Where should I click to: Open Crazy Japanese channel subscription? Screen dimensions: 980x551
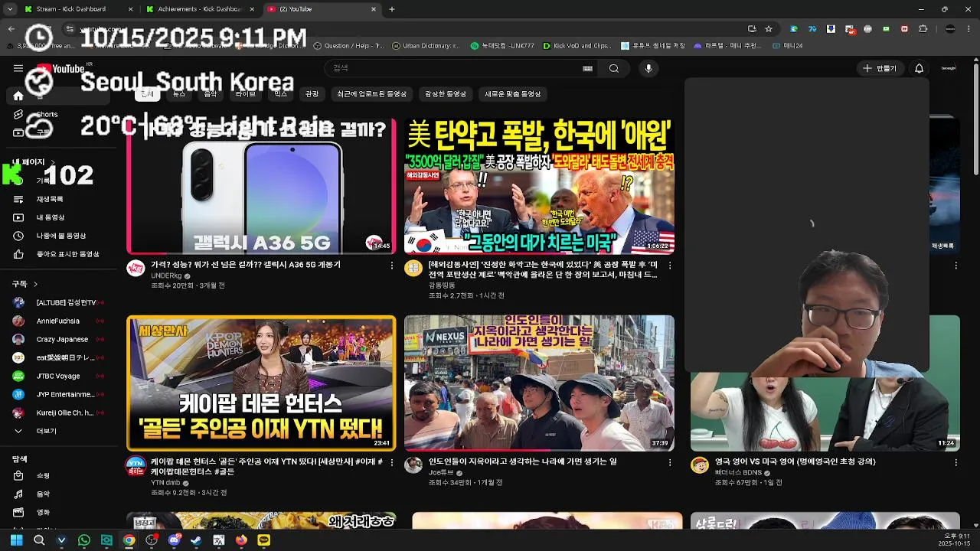click(x=57, y=339)
